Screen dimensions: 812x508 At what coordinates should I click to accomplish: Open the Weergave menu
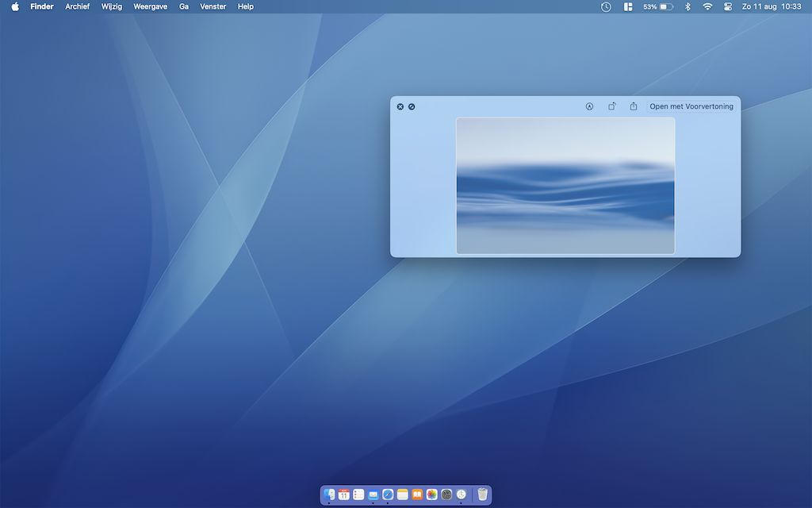[150, 6]
